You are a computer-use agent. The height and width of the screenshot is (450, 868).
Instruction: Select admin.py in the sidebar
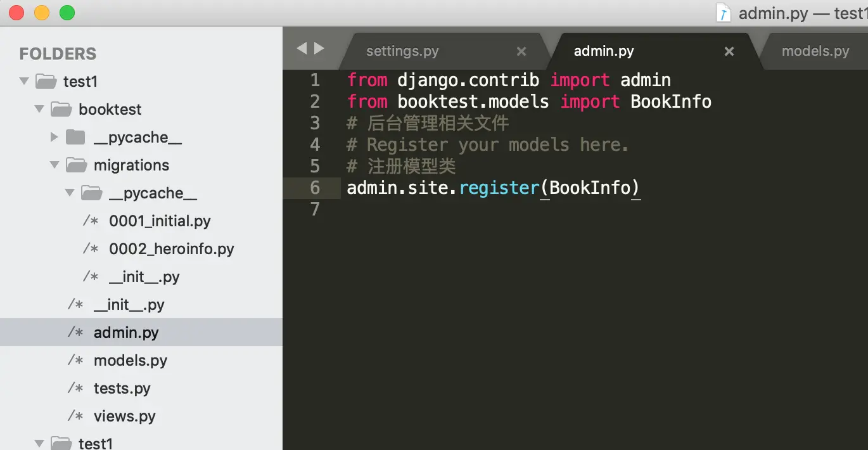(126, 332)
